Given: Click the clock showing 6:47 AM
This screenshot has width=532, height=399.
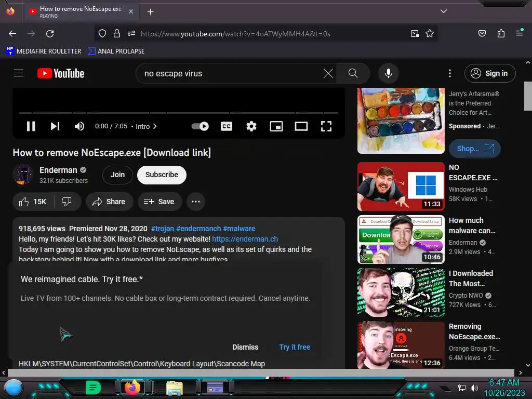Looking at the screenshot, I should tap(504, 383).
